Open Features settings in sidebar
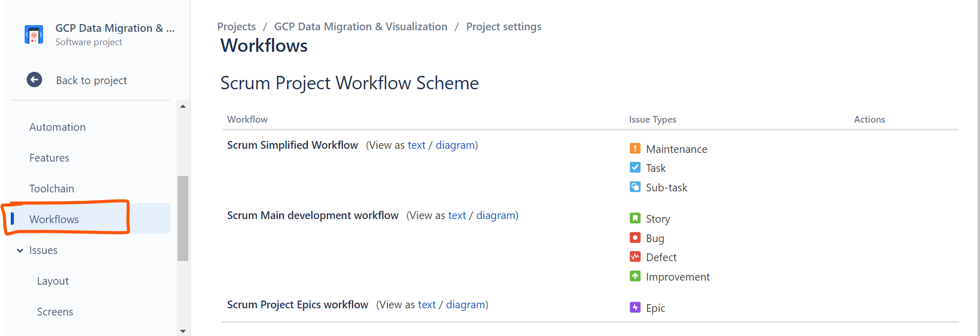 (x=49, y=157)
